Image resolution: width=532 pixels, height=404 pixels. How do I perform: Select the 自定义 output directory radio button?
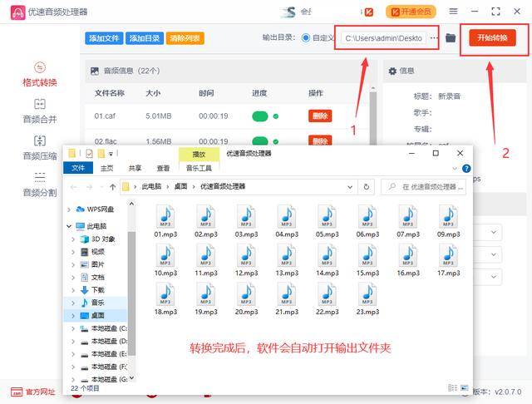306,37
